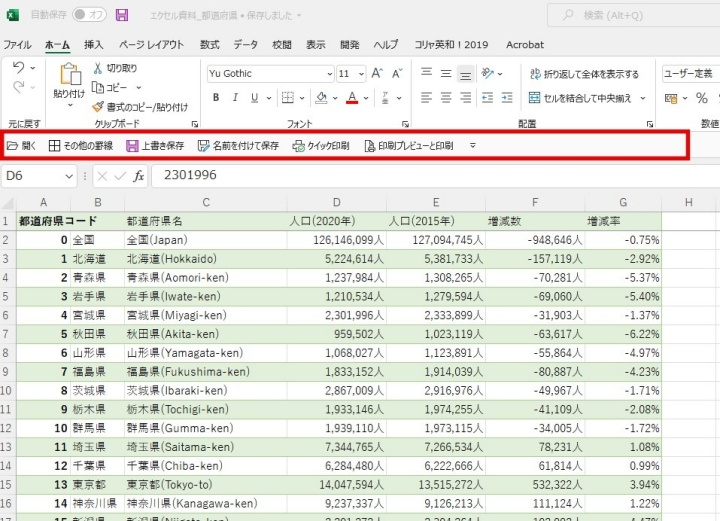
Task: Click the text orientation icon
Action: click(487, 73)
